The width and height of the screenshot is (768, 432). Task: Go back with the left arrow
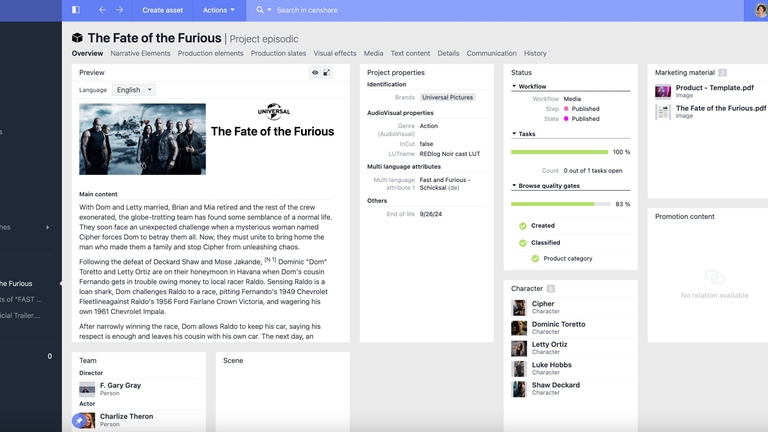tap(102, 10)
